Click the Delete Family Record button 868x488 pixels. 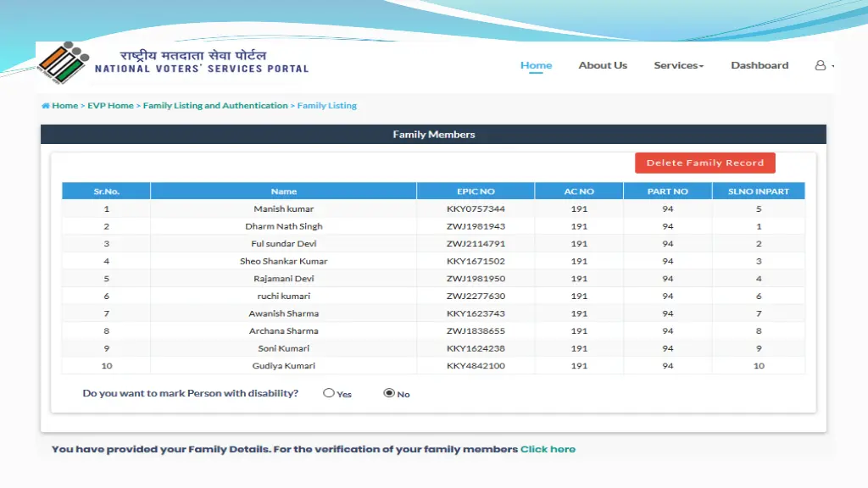coord(704,163)
